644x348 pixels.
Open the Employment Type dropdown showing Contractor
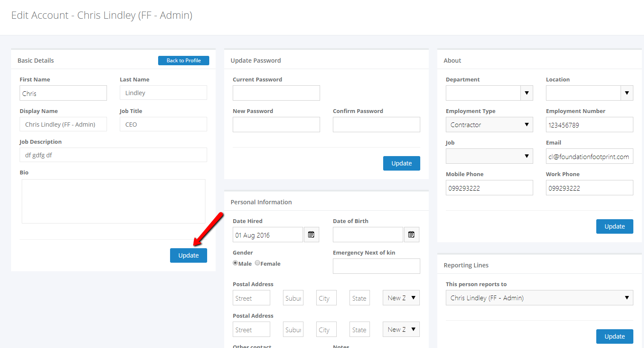pos(489,125)
